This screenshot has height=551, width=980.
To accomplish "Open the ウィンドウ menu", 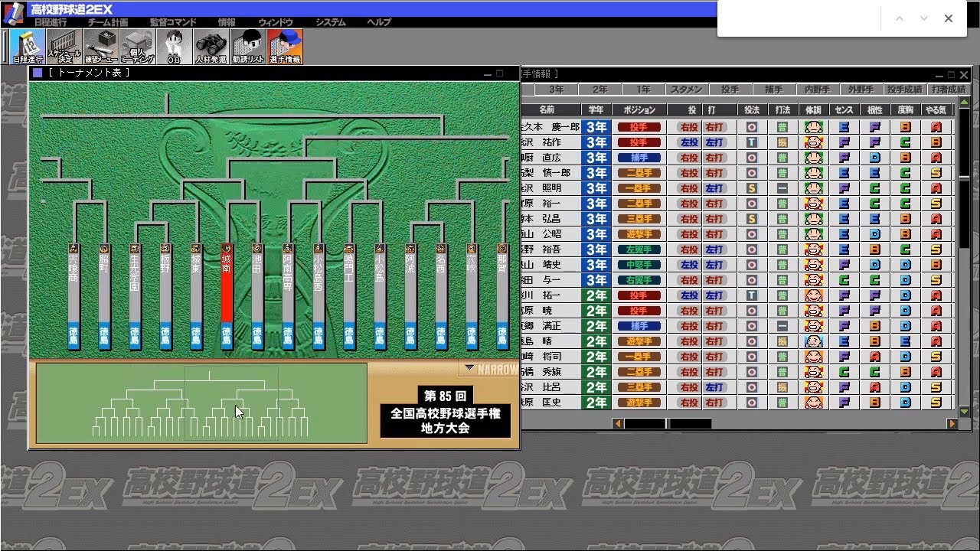I will pyautogui.click(x=276, y=22).
